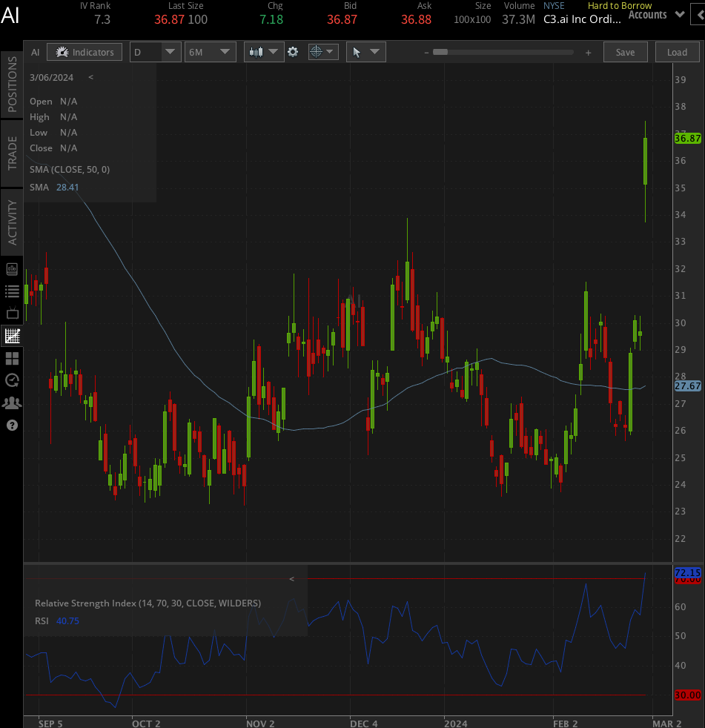Click the AI ticker symbol header

(10, 15)
